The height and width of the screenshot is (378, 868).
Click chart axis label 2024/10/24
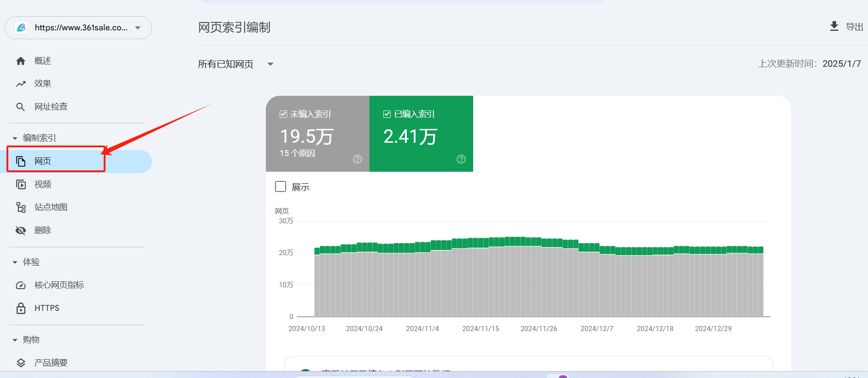click(x=364, y=329)
